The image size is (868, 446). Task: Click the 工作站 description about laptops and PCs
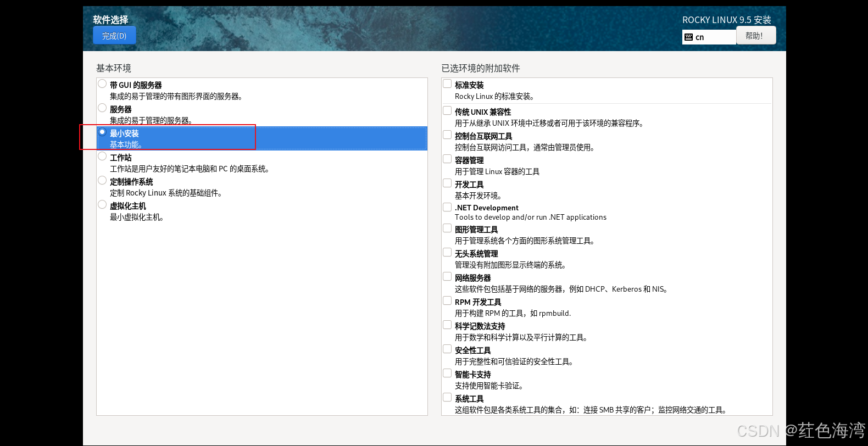coord(190,169)
